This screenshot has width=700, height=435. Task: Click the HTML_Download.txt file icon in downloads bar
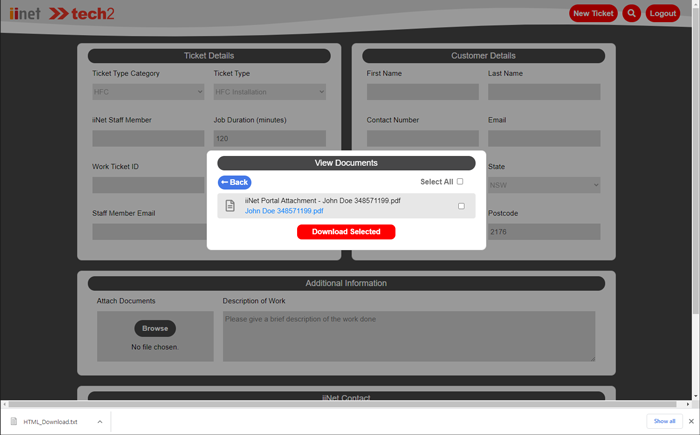pyautogui.click(x=14, y=421)
